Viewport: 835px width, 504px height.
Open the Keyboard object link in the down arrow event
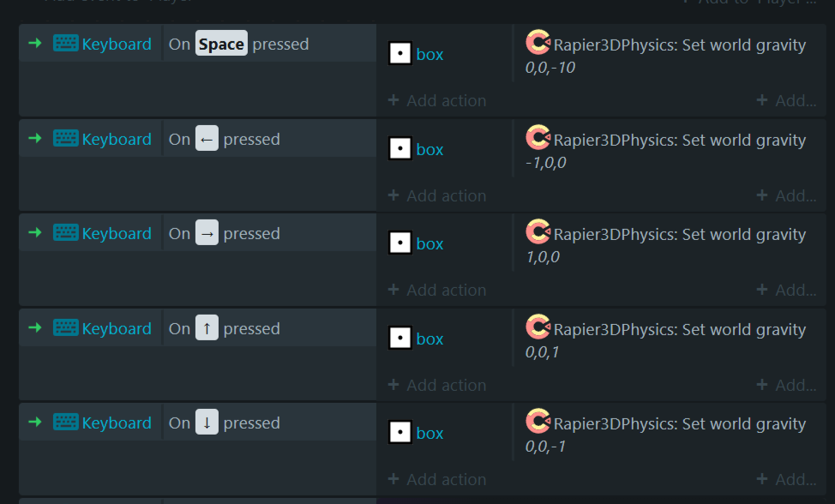[117, 423]
